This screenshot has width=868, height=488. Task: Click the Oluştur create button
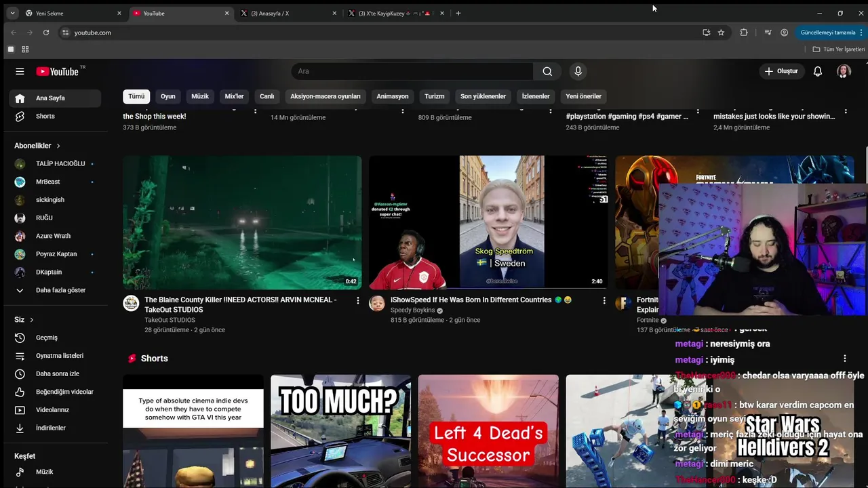coord(781,71)
